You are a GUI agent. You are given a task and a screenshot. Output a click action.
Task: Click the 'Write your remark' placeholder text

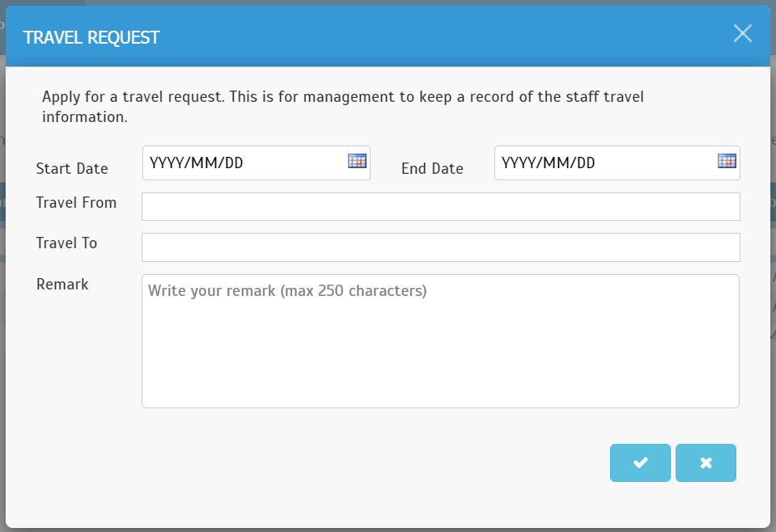coord(287,291)
